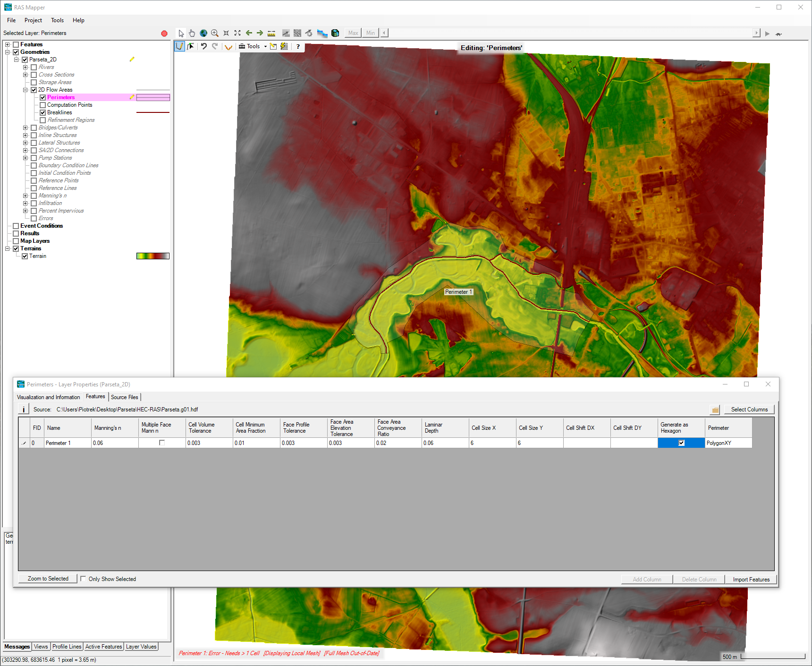Click the 3D viewer cube icon
The image size is (812, 666).
coord(335,33)
